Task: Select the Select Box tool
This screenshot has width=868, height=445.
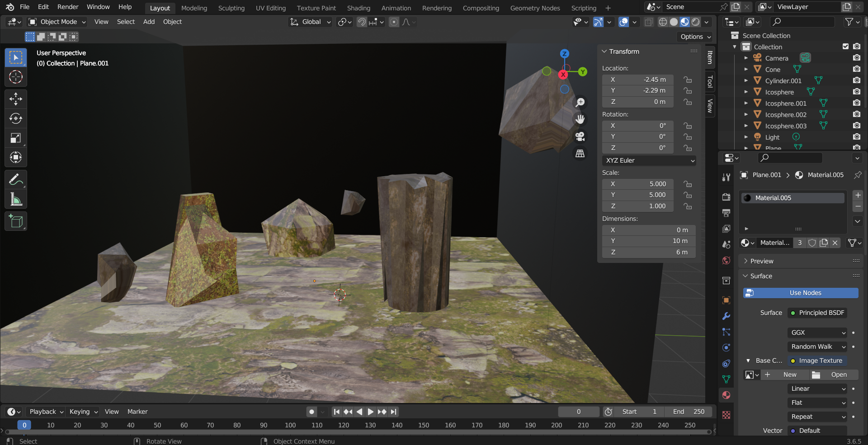Action: [16, 57]
